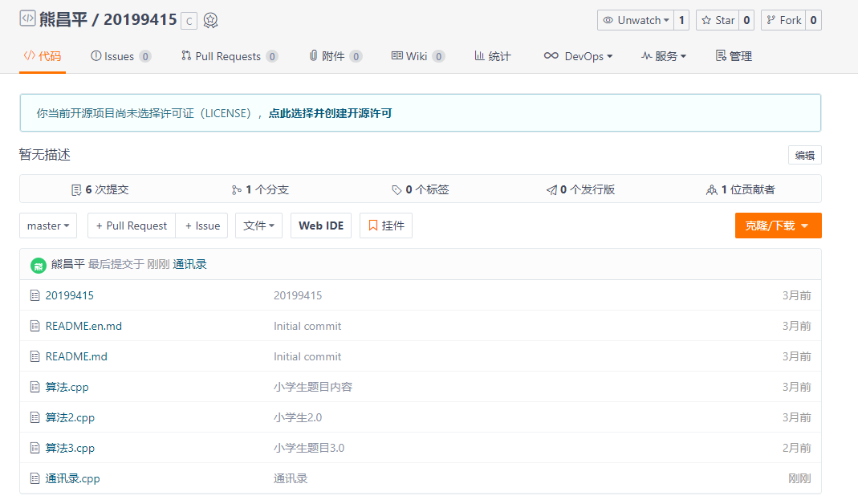Image resolution: width=858 pixels, height=504 pixels.
Task: Click the repository code icon beside 熊昌平
Action: click(27, 18)
